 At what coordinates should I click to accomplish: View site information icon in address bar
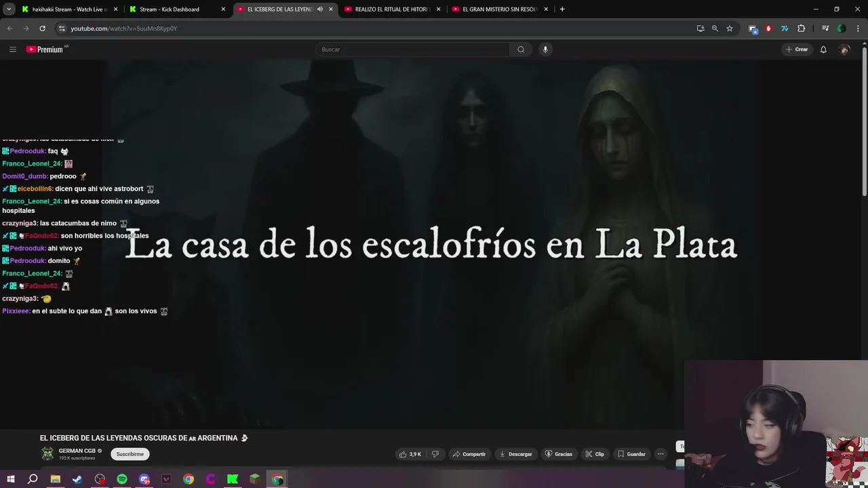click(62, 28)
